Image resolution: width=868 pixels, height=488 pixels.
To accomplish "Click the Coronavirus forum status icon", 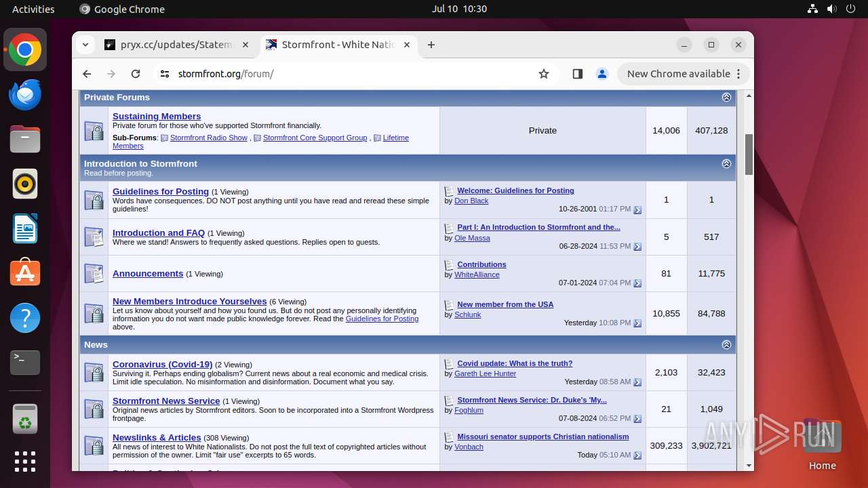I will (94, 373).
